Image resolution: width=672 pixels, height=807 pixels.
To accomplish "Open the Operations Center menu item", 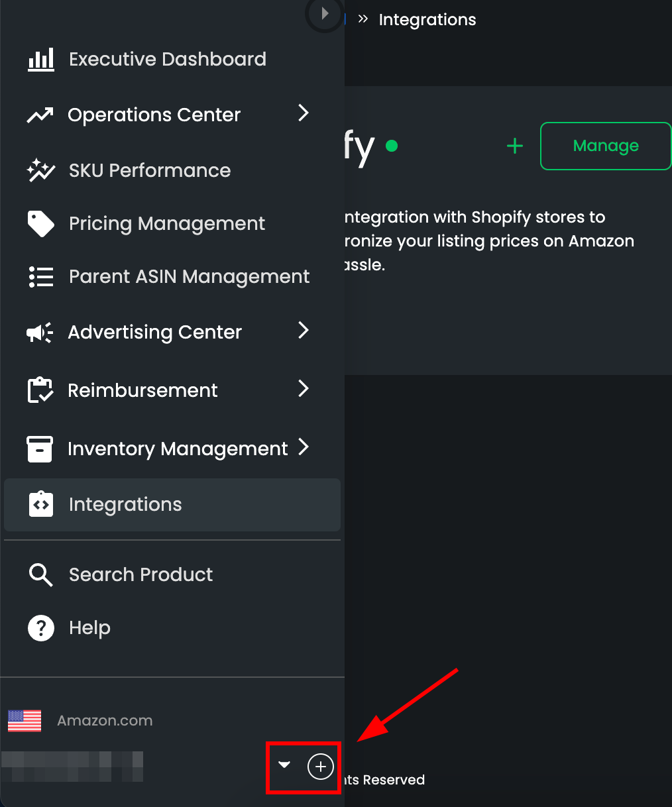I will pos(153,115).
